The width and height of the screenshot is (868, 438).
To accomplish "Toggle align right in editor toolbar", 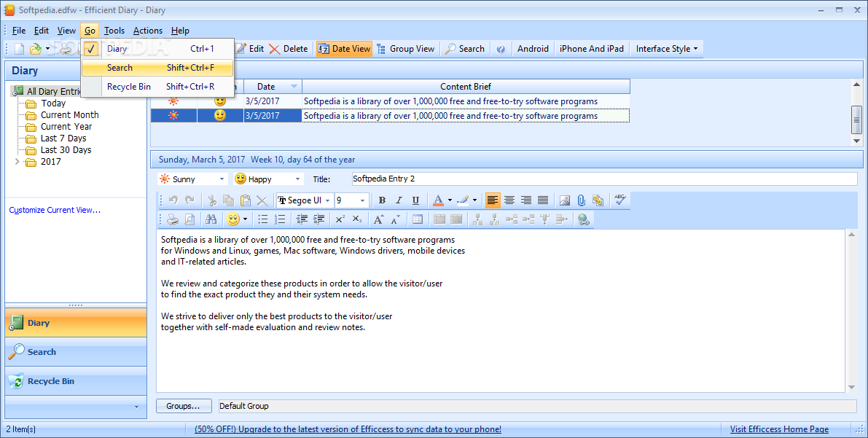I will [x=526, y=200].
